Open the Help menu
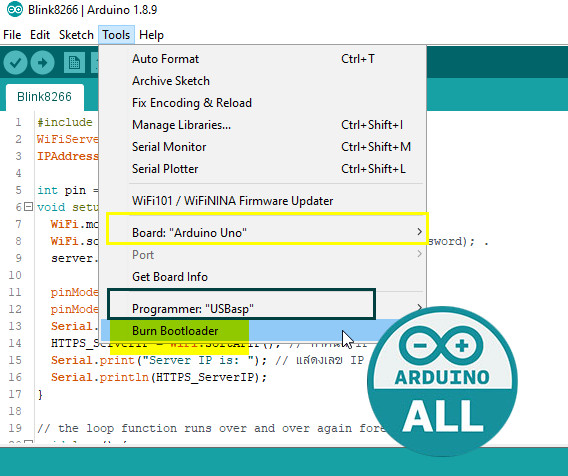This screenshot has height=476, width=568. tap(151, 35)
